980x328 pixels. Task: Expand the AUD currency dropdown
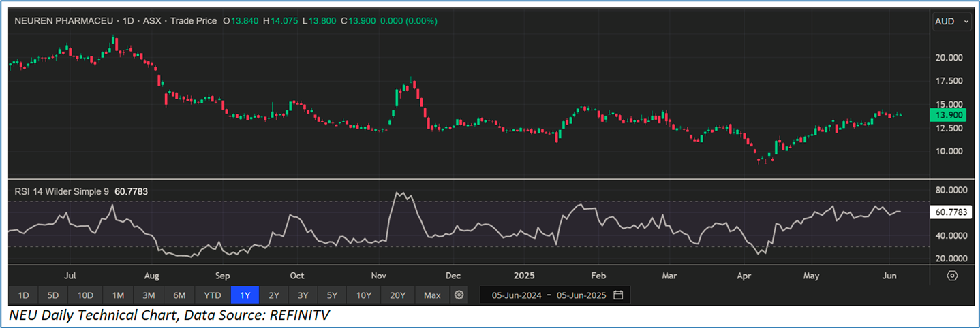tap(951, 22)
